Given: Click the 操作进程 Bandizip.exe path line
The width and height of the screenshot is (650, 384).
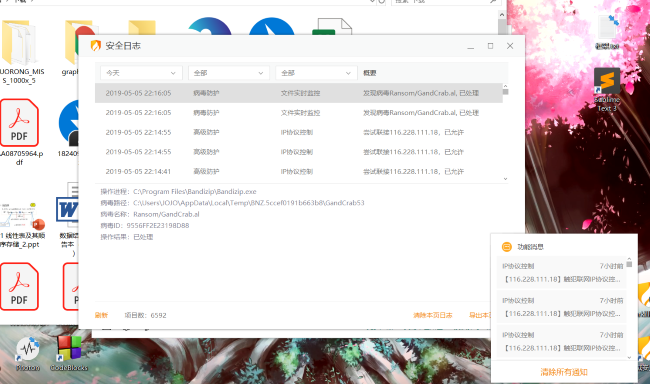Looking at the screenshot, I should 178,192.
